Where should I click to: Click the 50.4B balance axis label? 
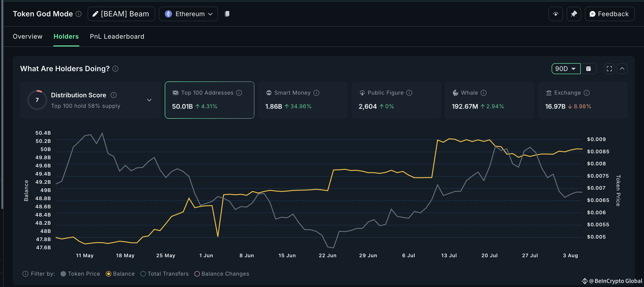click(x=43, y=133)
